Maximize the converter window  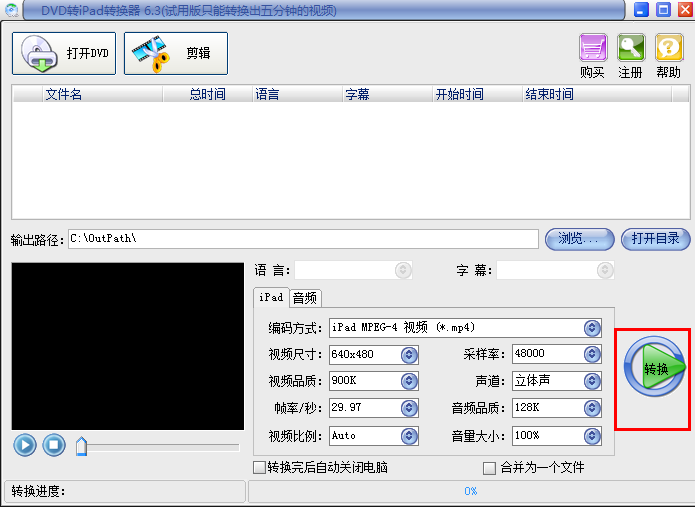(x=664, y=9)
